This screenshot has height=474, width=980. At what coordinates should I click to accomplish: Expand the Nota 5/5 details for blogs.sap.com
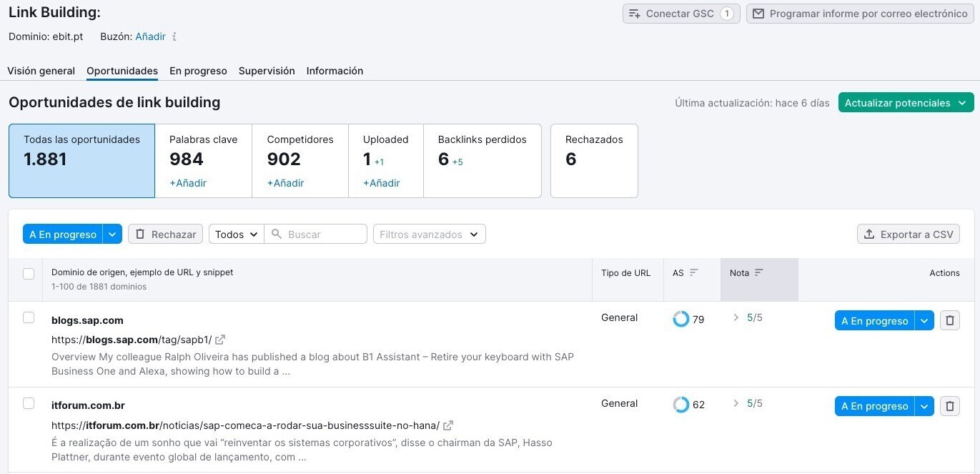[x=735, y=317]
